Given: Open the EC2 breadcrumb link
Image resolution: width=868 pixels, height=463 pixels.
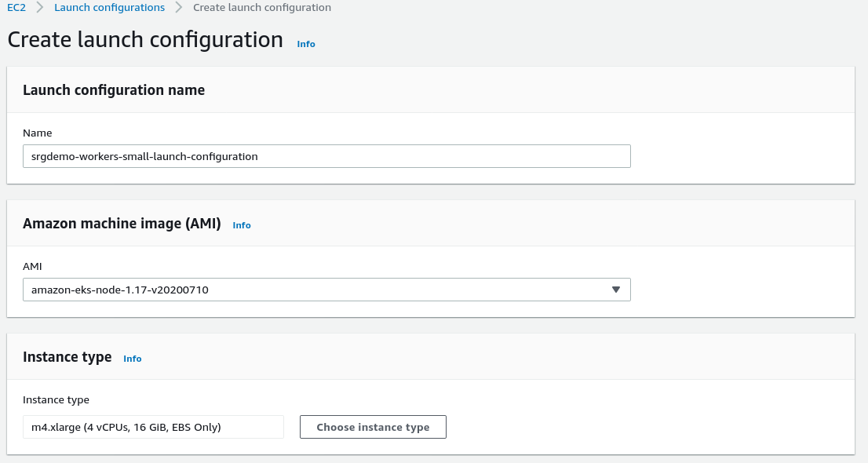Looking at the screenshot, I should [x=16, y=8].
